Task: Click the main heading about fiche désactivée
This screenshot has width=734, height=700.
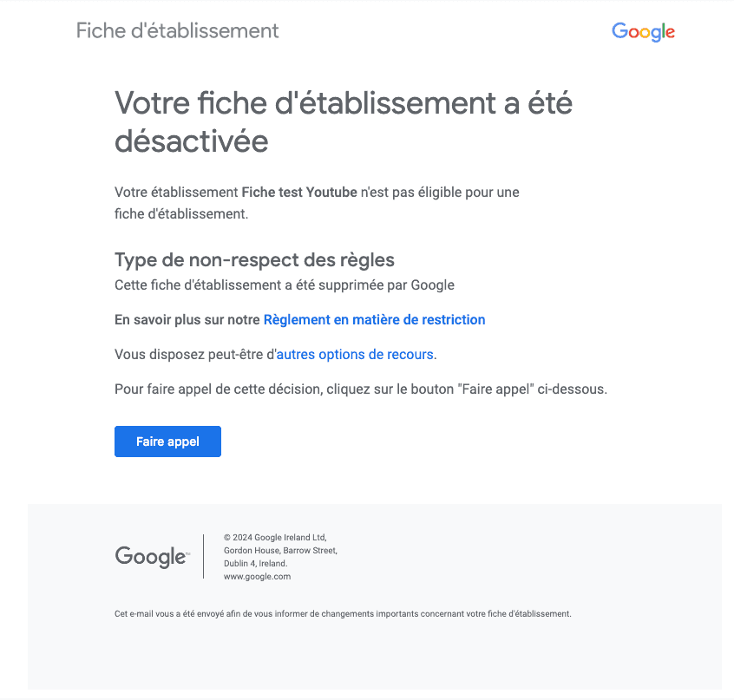Action: [x=344, y=121]
